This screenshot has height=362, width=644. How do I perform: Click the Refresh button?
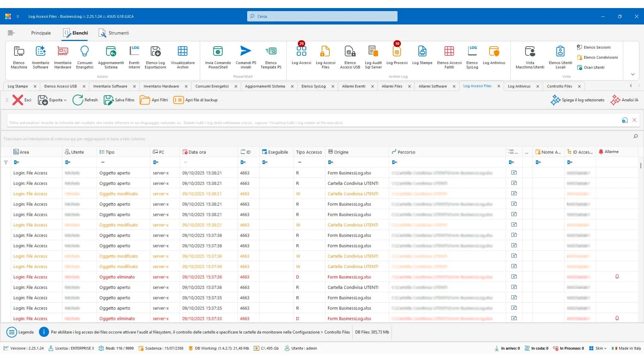coord(85,100)
